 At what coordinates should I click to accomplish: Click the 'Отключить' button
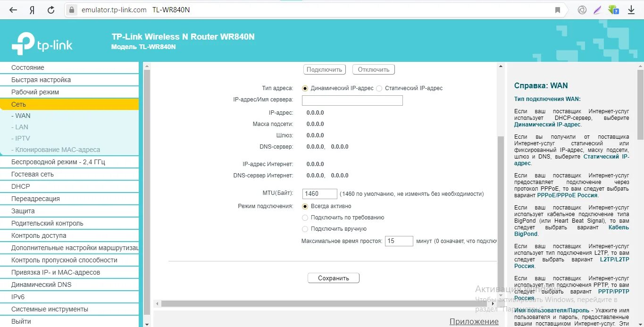373,69
